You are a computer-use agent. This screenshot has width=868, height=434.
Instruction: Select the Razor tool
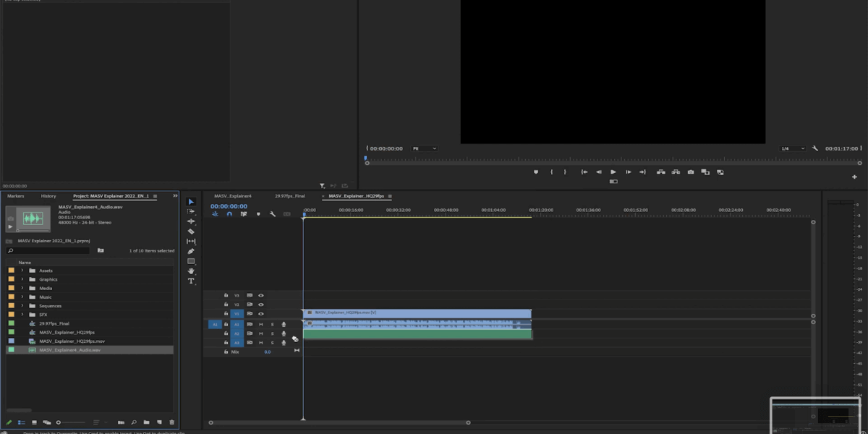pyautogui.click(x=191, y=231)
